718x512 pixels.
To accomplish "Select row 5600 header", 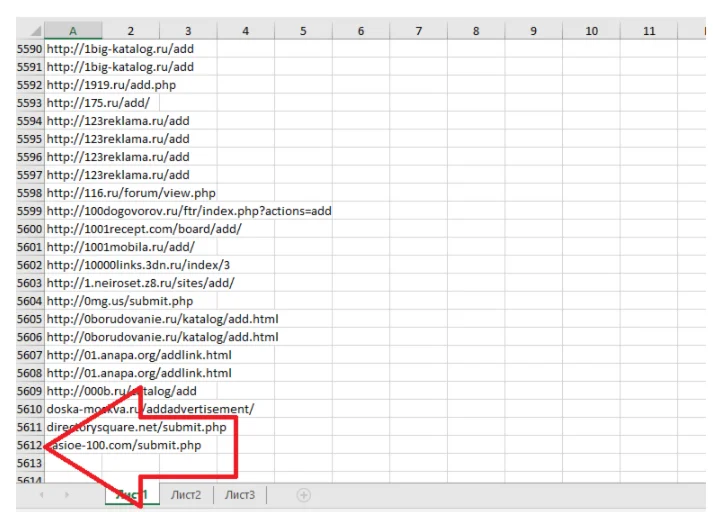I will 30,229.
